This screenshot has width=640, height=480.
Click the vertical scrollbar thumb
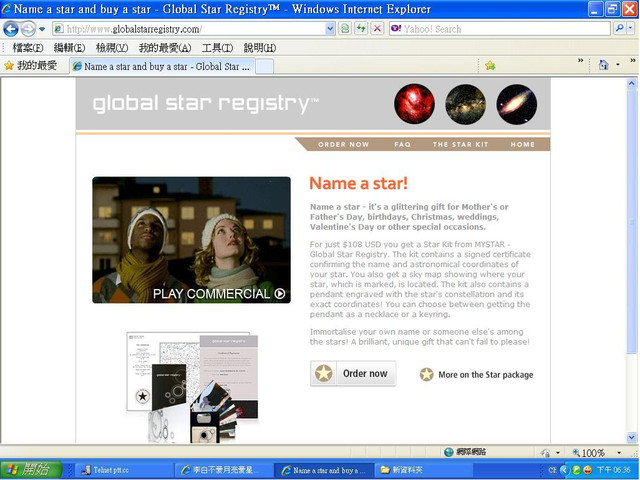click(631, 221)
